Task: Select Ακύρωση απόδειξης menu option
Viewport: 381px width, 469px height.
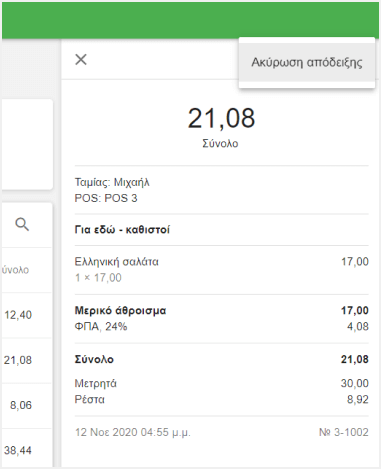Action: coord(307,63)
